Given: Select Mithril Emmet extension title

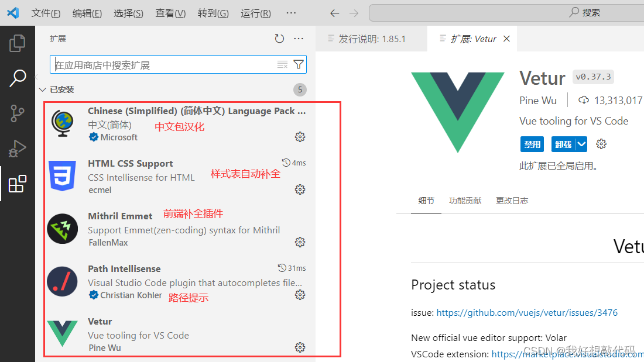Looking at the screenshot, I should coord(120,216).
